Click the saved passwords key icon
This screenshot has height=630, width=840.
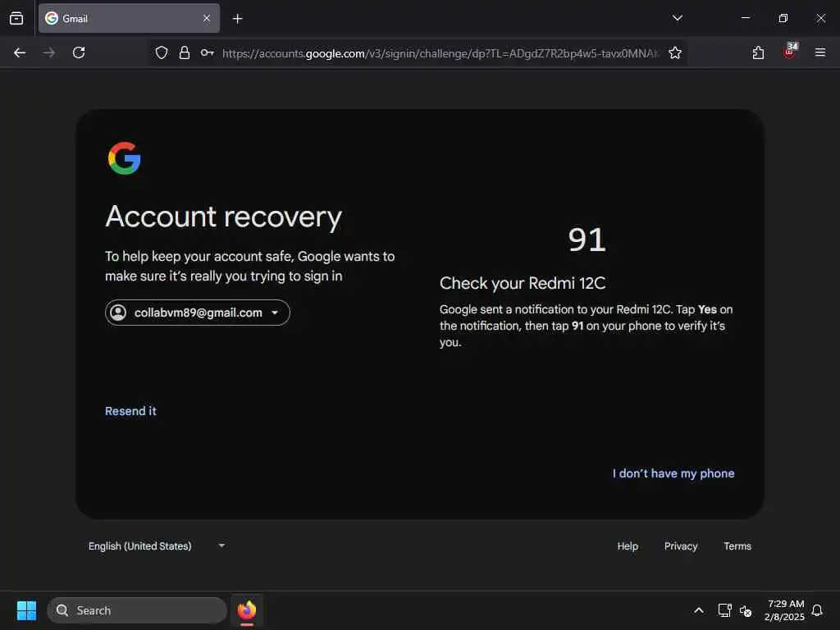pos(208,52)
